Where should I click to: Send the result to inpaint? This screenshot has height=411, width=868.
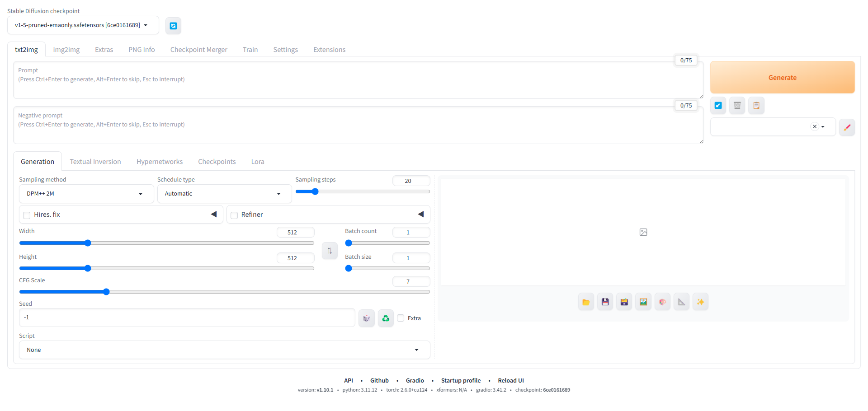pyautogui.click(x=662, y=301)
